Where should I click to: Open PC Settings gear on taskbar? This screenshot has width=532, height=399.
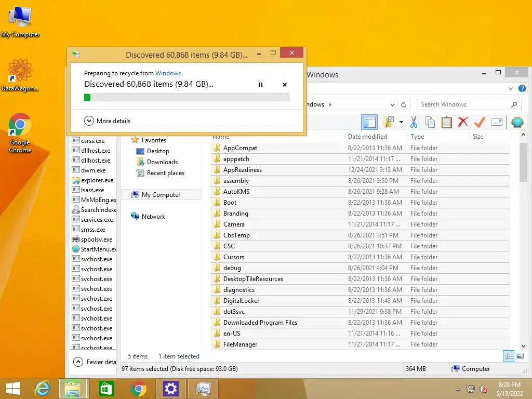170,389
